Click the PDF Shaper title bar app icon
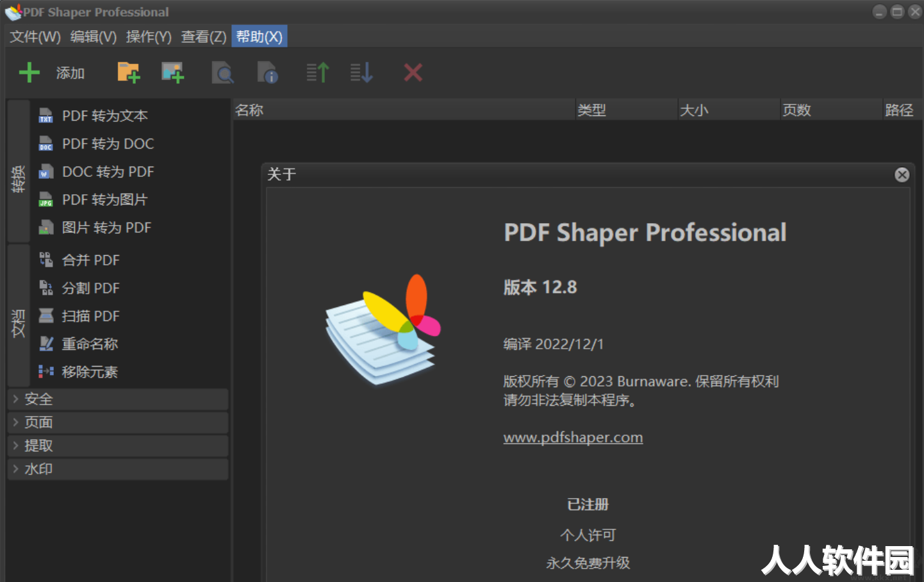Viewport: 924px width, 582px height. [13, 12]
